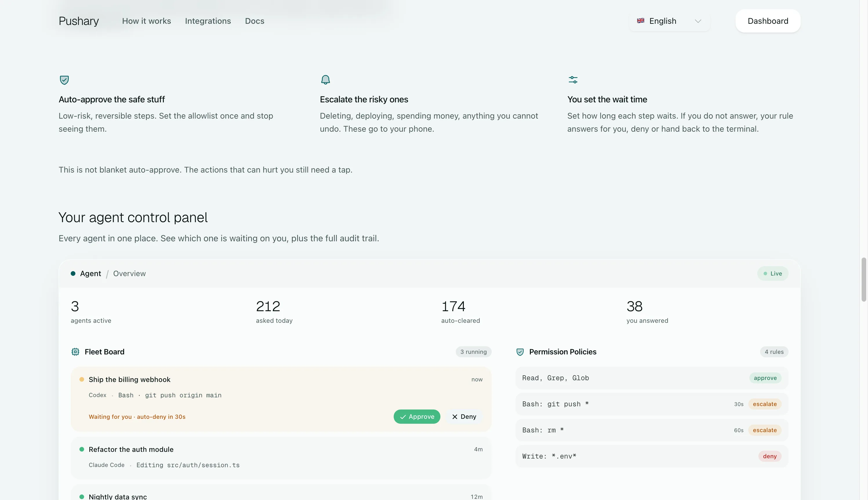Click the Permission Policies shield icon

[x=520, y=352]
